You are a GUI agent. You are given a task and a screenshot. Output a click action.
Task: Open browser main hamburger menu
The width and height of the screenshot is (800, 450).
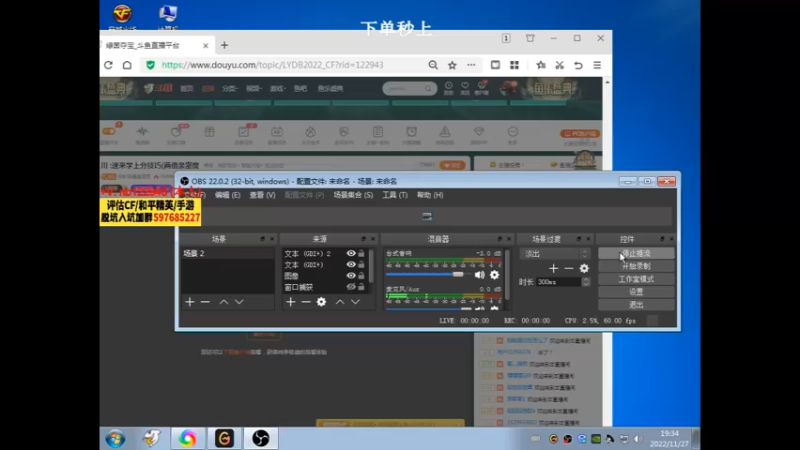pyautogui.click(x=597, y=65)
